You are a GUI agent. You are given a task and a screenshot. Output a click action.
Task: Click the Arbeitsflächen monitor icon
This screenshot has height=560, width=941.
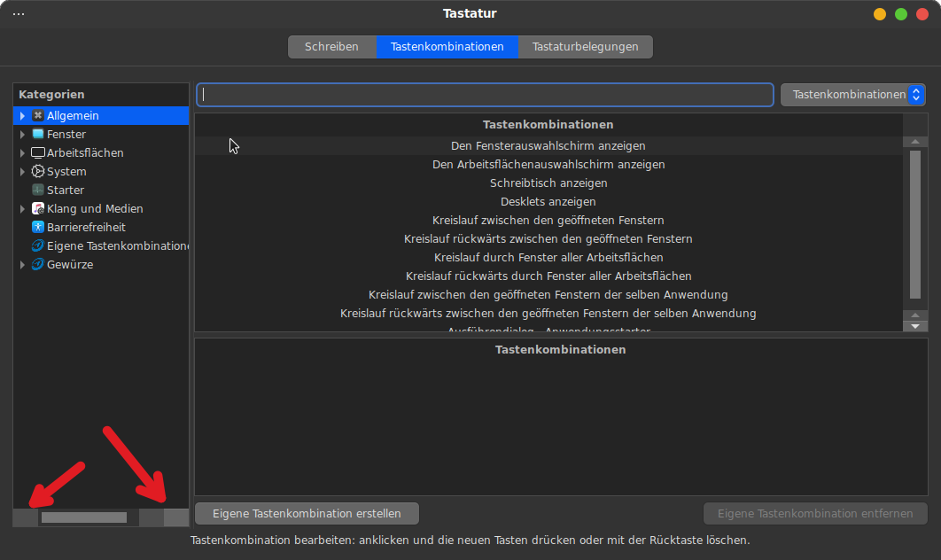38,153
